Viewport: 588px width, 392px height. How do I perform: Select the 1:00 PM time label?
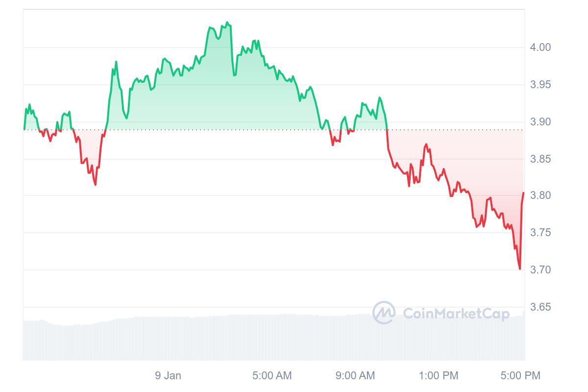439,376
